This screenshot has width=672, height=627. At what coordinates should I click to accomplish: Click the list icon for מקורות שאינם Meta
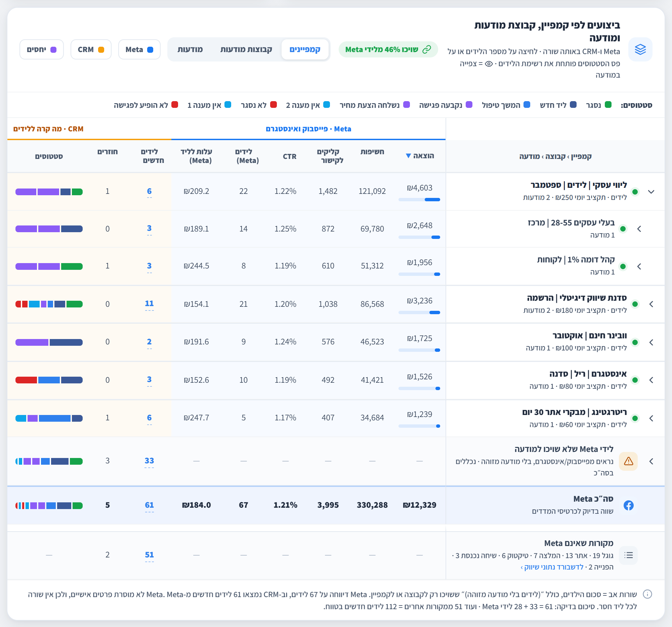pos(628,555)
